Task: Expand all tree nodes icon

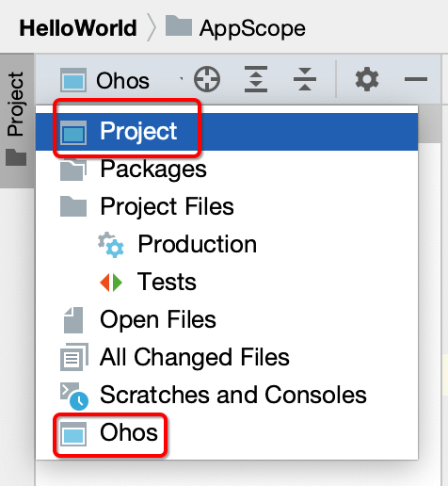Action: click(x=256, y=79)
